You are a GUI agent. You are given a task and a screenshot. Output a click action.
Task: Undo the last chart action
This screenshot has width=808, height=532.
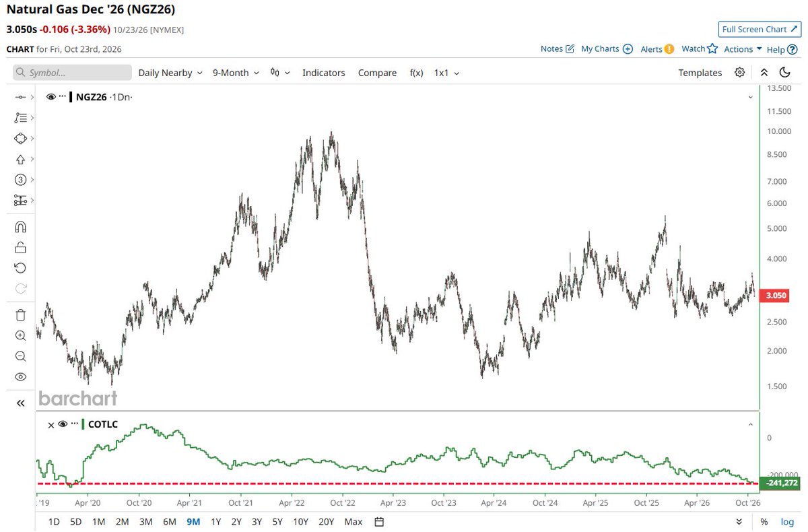[20, 268]
